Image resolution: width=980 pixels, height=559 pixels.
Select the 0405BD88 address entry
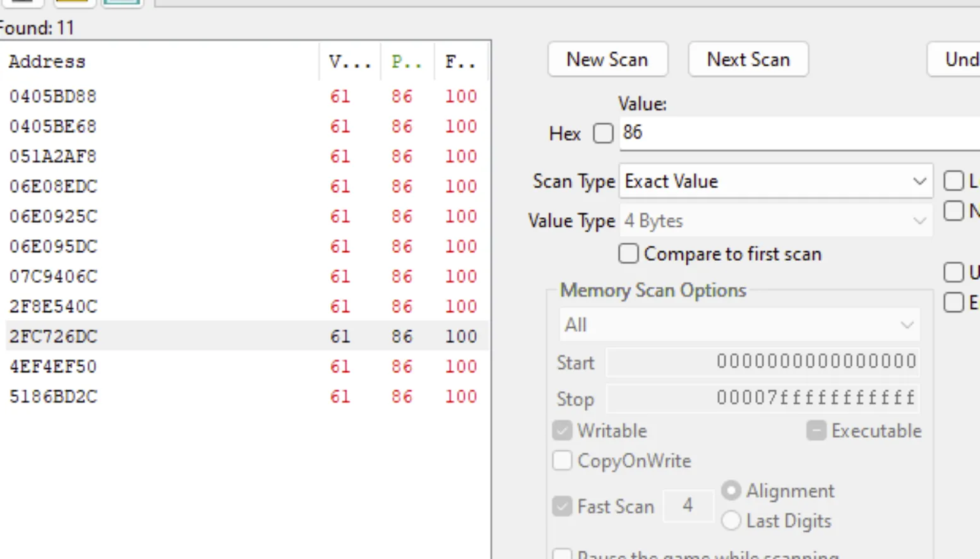[53, 96]
